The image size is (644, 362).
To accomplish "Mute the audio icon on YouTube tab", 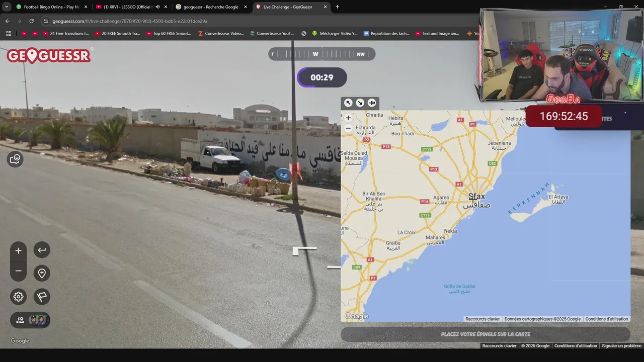I will (x=157, y=7).
